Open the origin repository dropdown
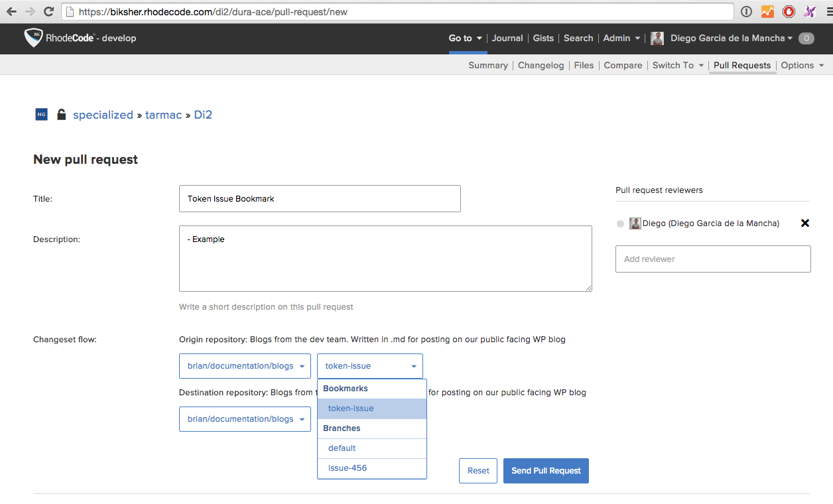This screenshot has height=504, width=833. (245, 366)
